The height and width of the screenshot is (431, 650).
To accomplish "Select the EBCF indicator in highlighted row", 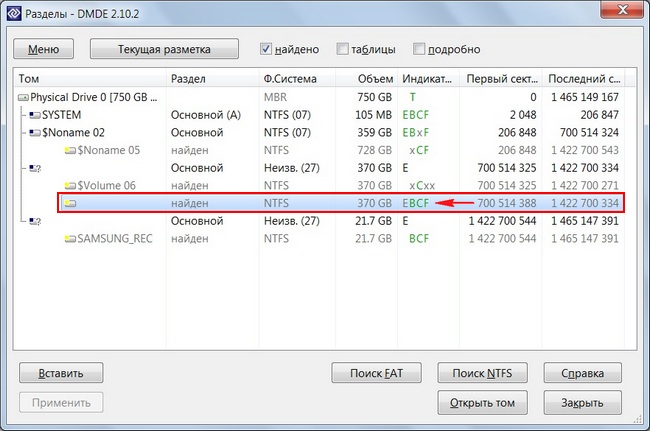I will [416, 203].
